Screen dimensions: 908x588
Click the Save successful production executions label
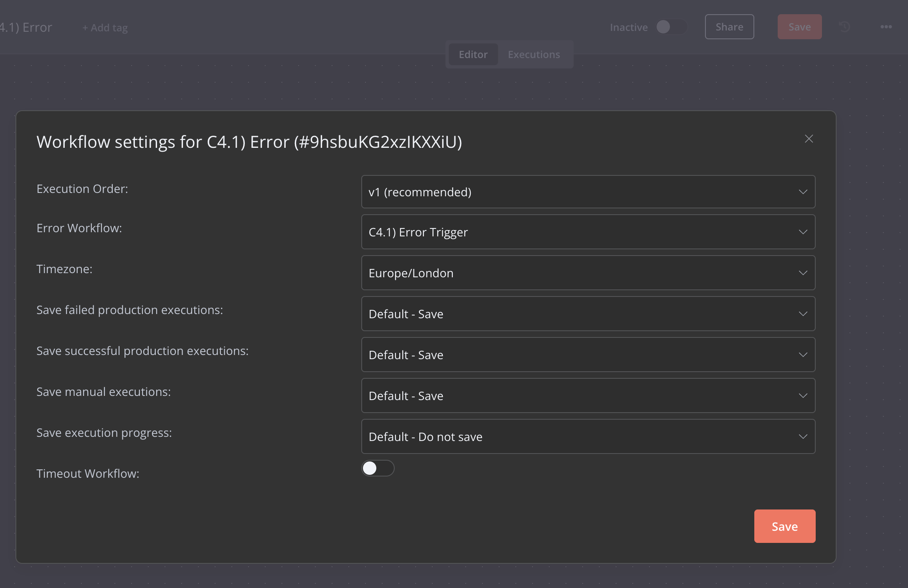click(142, 351)
